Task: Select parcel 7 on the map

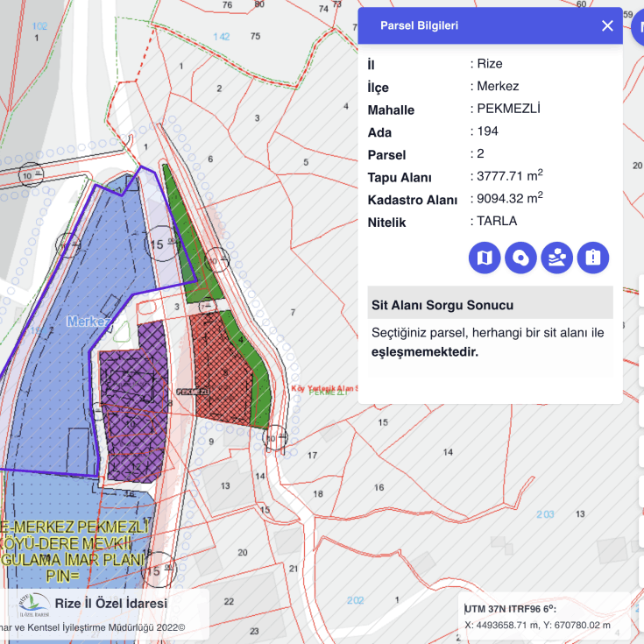Action: pyautogui.click(x=293, y=313)
